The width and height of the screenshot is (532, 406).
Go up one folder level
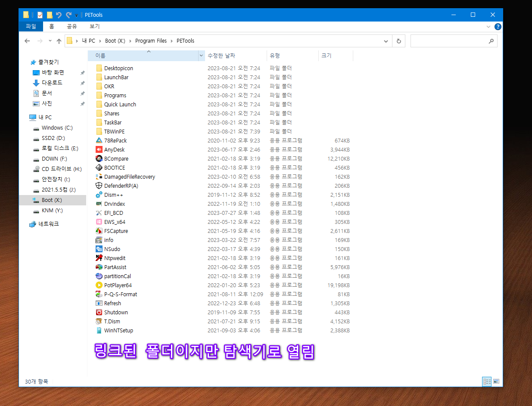click(59, 41)
